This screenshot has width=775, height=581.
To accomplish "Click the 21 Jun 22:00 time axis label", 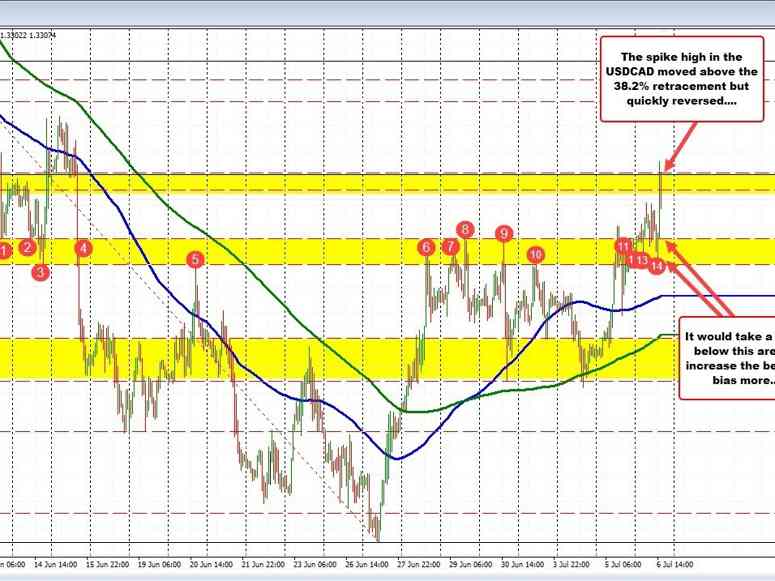I will coord(263,564).
